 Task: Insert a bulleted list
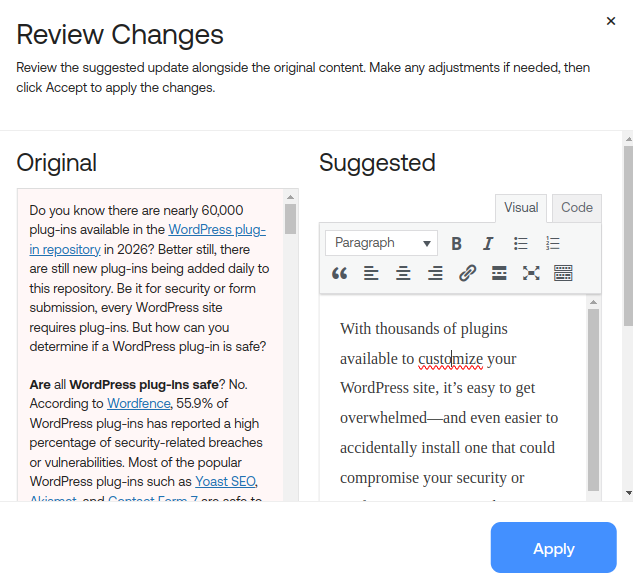click(520, 243)
